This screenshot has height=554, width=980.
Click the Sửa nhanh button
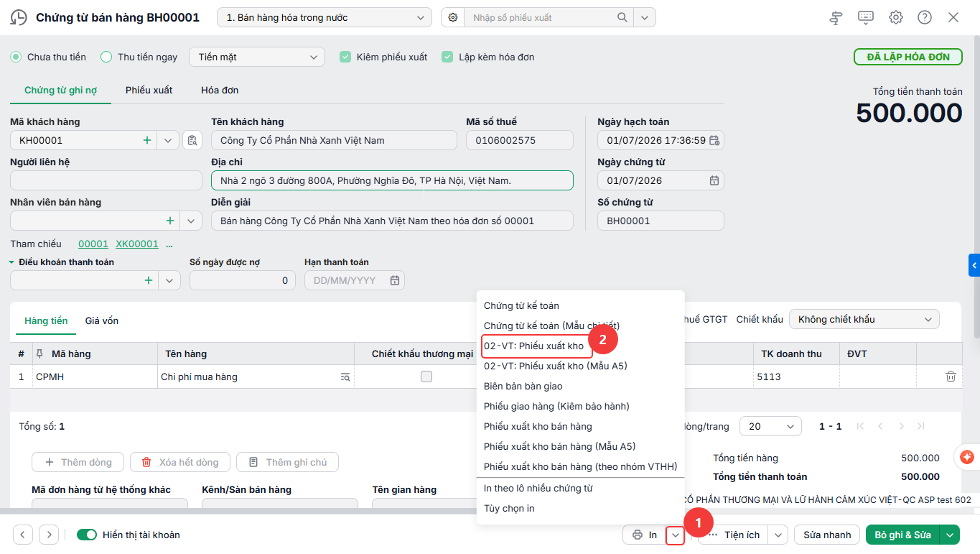(827, 535)
